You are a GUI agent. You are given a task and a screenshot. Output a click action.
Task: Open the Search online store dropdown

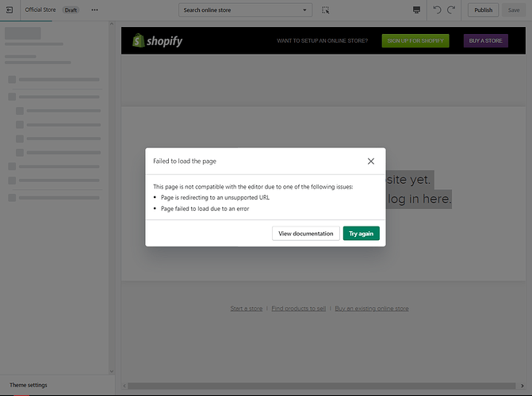tap(245, 10)
